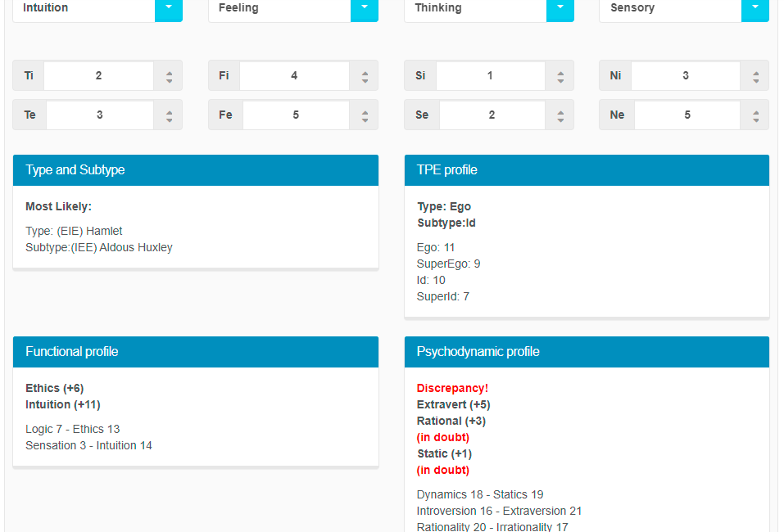Click the 'Intuition (+11)' result
The height and width of the screenshot is (532, 784).
63,404
